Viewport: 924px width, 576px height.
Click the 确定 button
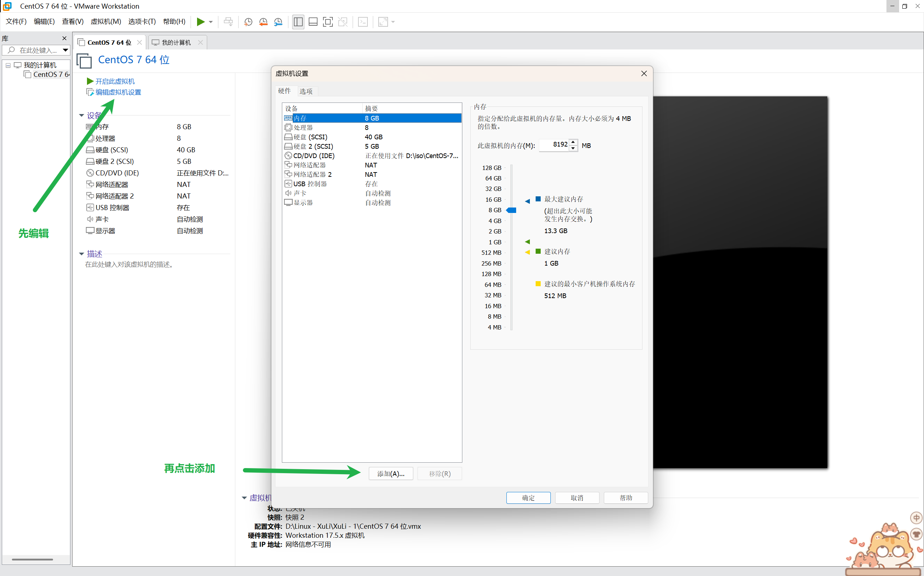[528, 498]
